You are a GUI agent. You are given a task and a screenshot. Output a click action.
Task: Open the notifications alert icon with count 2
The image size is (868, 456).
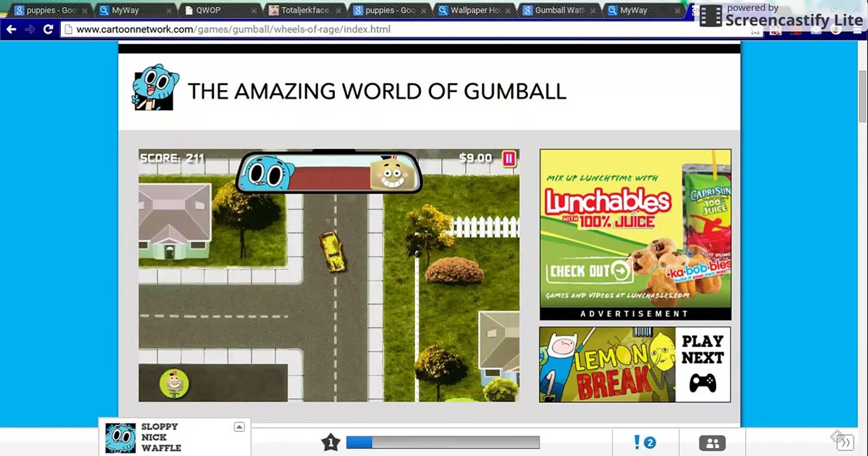tap(645, 442)
